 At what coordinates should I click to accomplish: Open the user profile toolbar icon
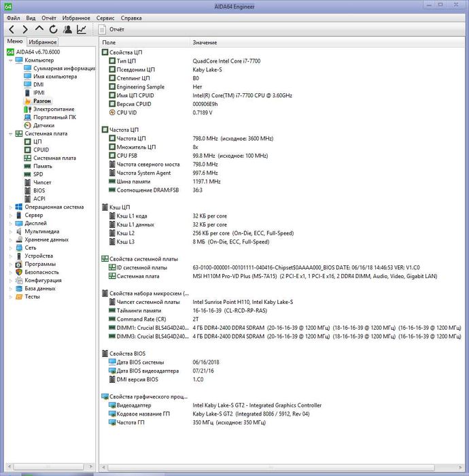click(x=67, y=29)
